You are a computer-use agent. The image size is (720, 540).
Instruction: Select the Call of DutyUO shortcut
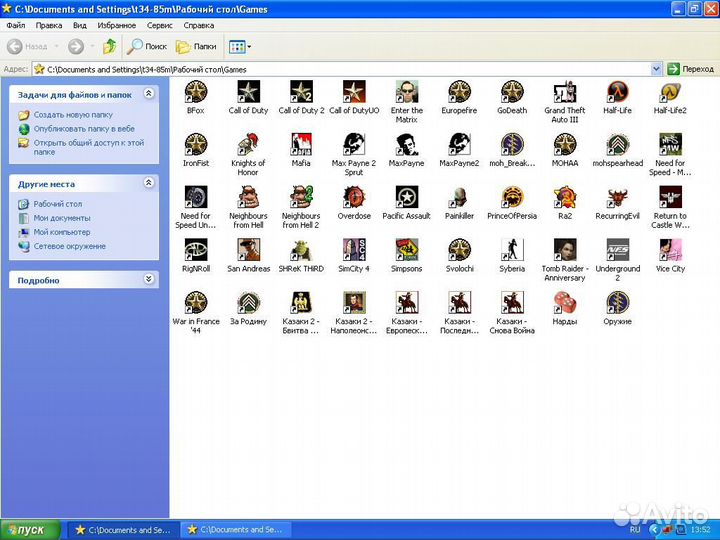click(x=354, y=97)
